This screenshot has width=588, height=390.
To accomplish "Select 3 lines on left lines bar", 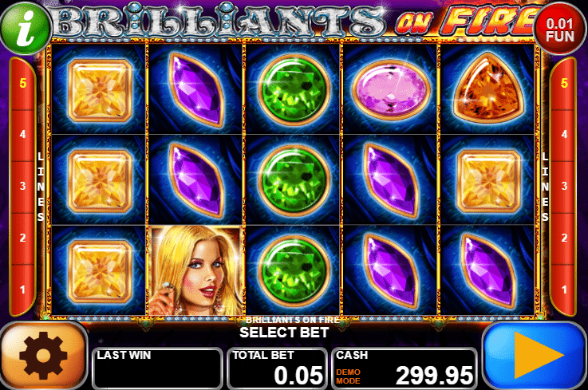I will tap(22, 187).
